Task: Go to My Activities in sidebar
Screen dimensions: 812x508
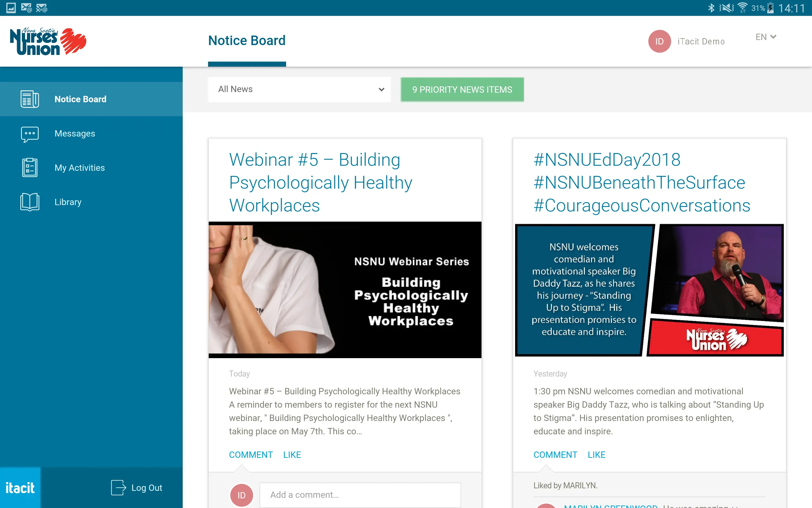Action: pyautogui.click(x=91, y=168)
